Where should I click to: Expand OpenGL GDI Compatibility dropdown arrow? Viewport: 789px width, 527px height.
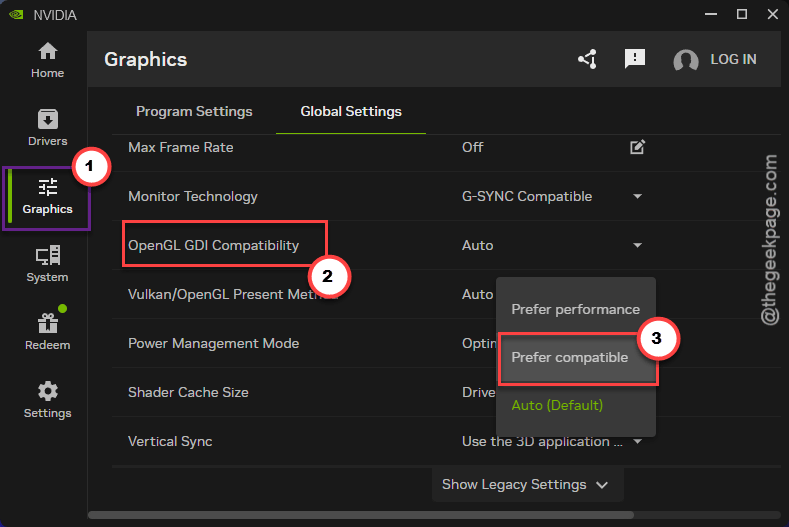point(638,245)
